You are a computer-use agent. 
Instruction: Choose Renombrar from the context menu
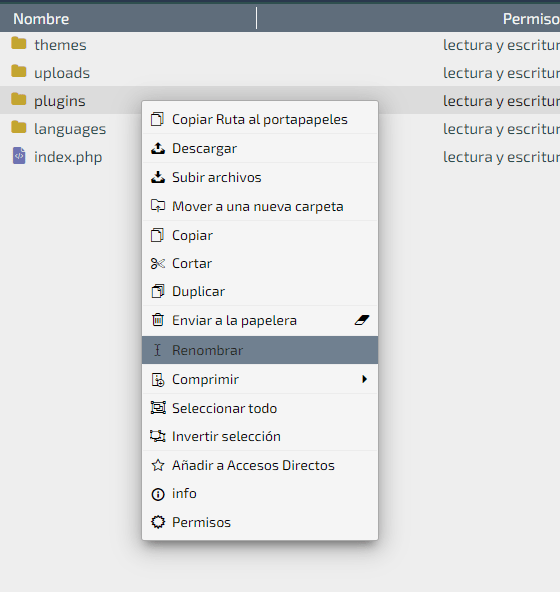260,350
